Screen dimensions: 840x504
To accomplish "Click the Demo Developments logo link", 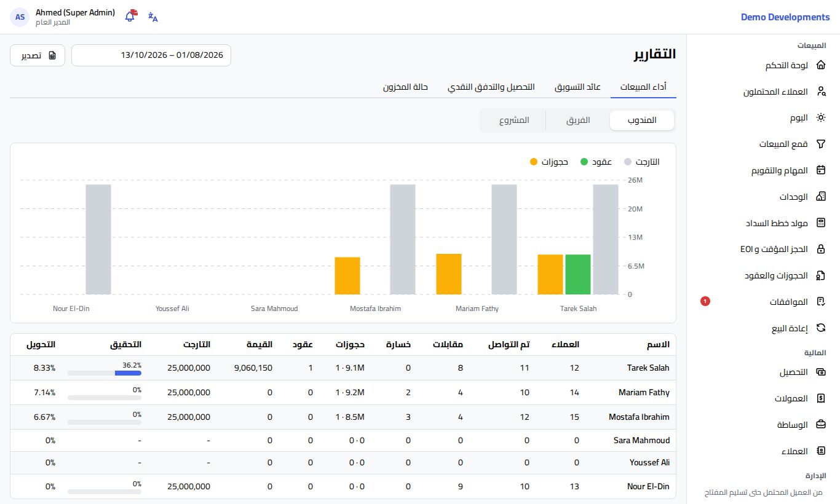I will pyautogui.click(x=785, y=17).
